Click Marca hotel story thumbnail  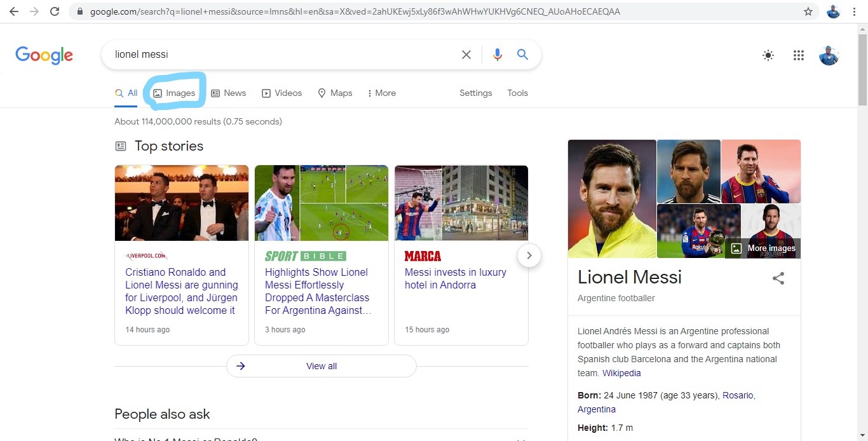pos(461,203)
